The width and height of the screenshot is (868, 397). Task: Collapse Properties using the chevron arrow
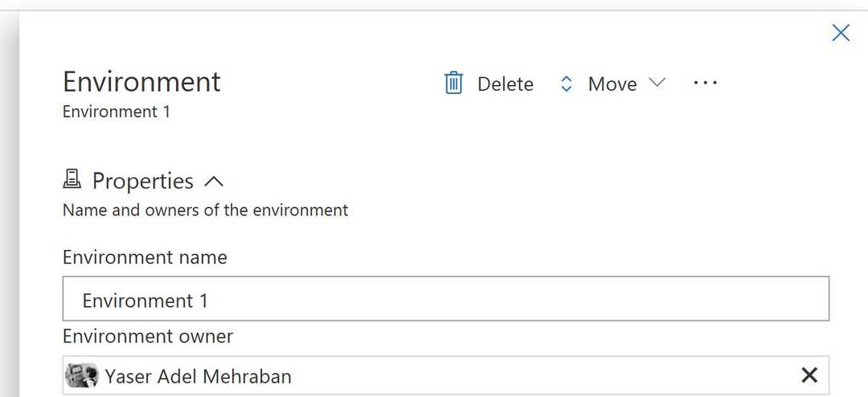tap(213, 181)
